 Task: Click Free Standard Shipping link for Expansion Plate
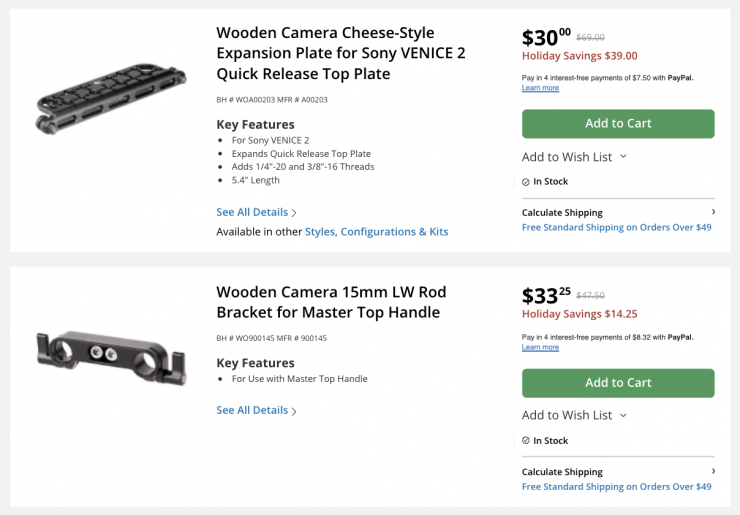click(x=616, y=227)
